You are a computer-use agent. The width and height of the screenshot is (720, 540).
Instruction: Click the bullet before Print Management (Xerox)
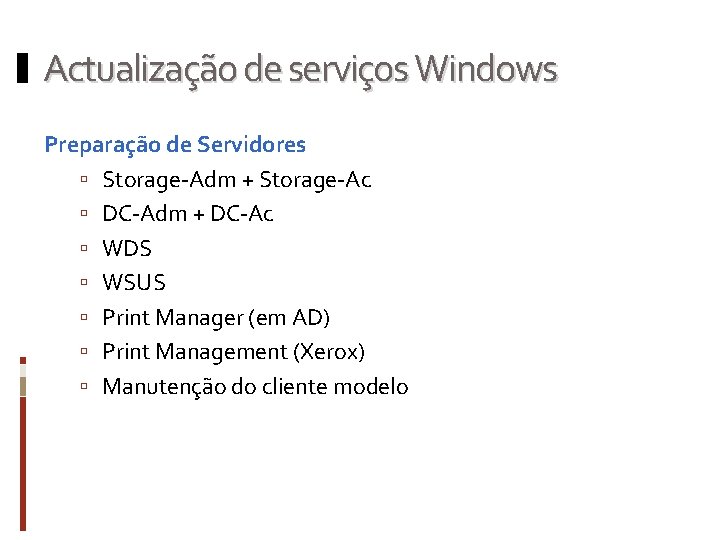[84, 351]
